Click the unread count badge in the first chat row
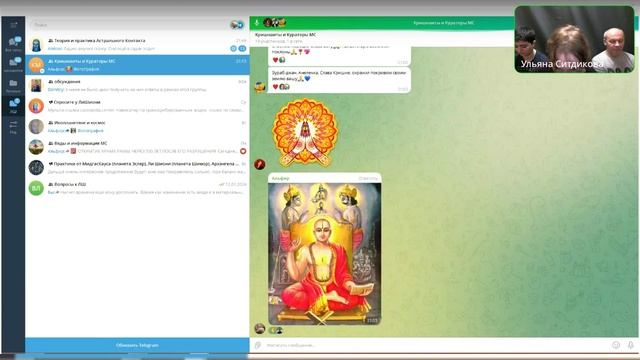The width and height of the screenshot is (640, 360). [x=242, y=49]
